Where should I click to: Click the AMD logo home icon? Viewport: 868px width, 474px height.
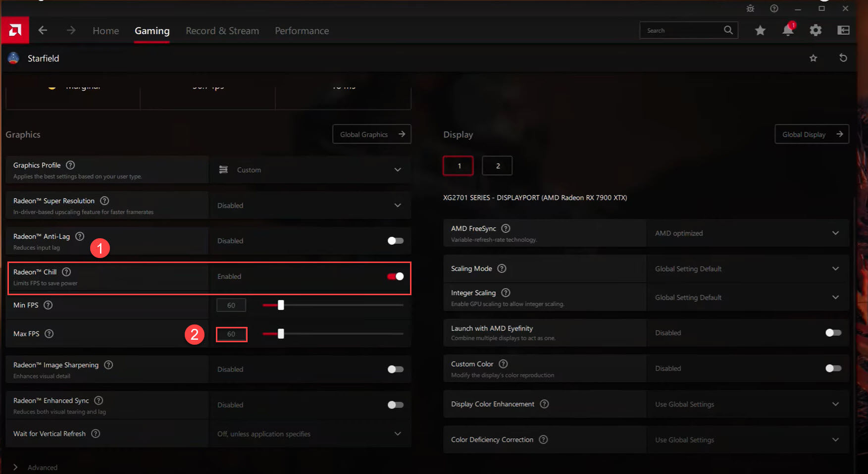15,31
